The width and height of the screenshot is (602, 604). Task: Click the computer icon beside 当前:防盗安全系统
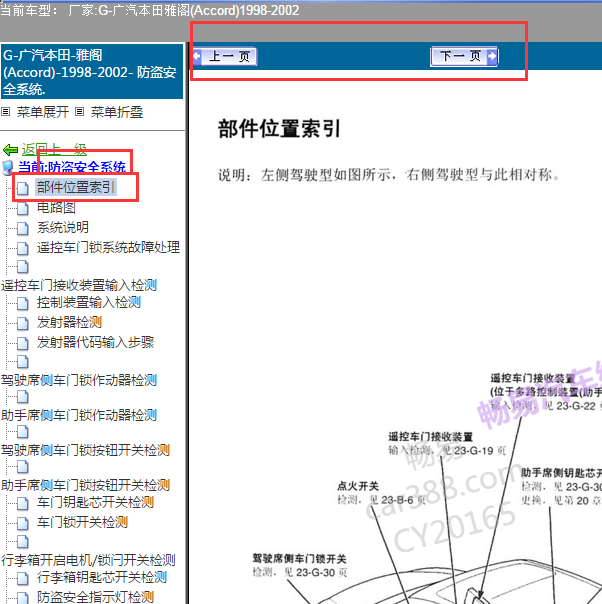[x=8, y=168]
